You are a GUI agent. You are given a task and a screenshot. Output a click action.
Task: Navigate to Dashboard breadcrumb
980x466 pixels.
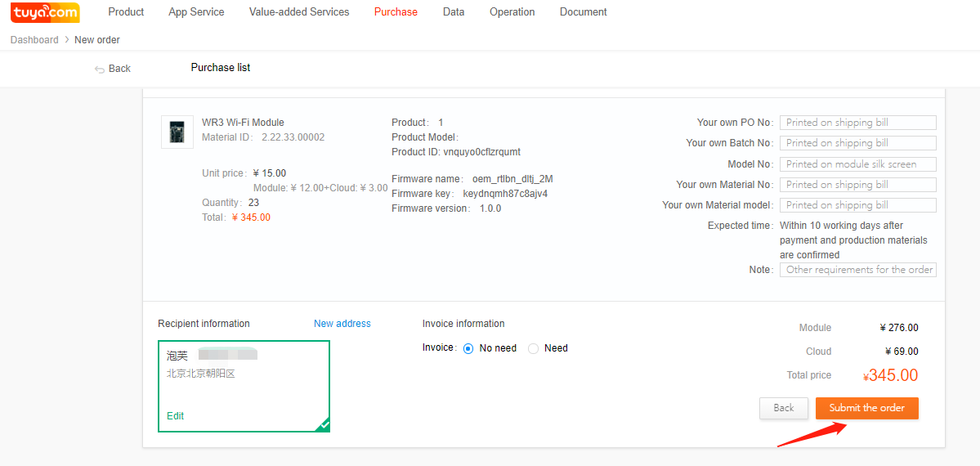click(x=34, y=40)
